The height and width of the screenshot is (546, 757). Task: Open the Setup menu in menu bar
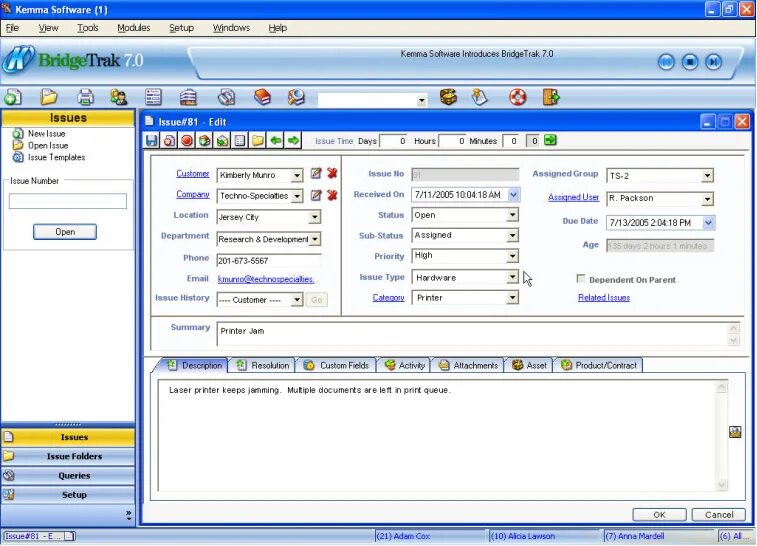click(x=182, y=28)
